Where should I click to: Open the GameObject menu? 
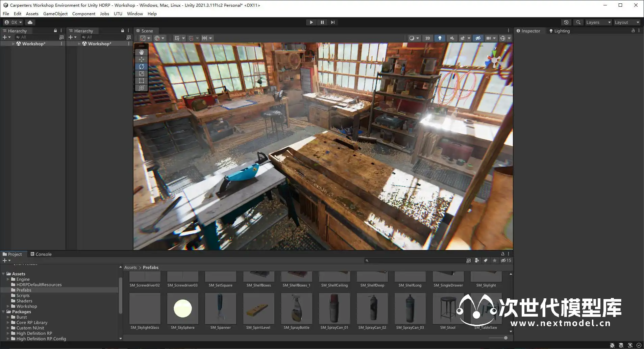(x=55, y=14)
